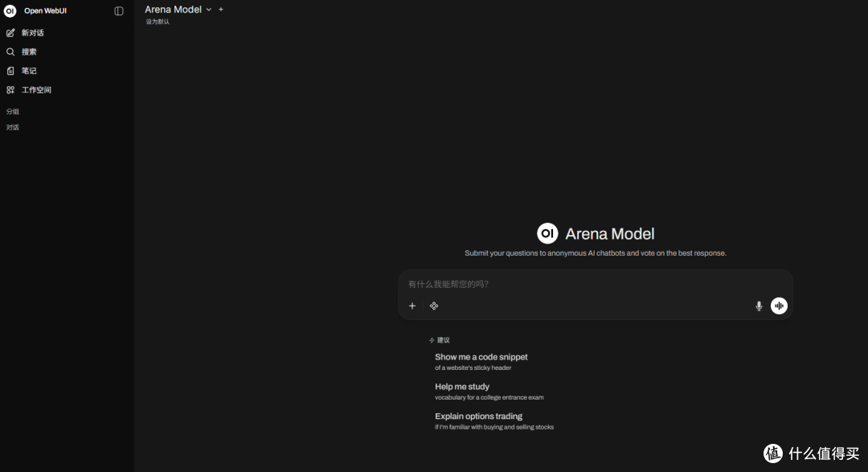Click the Open WebUI title text

pyautogui.click(x=45, y=11)
